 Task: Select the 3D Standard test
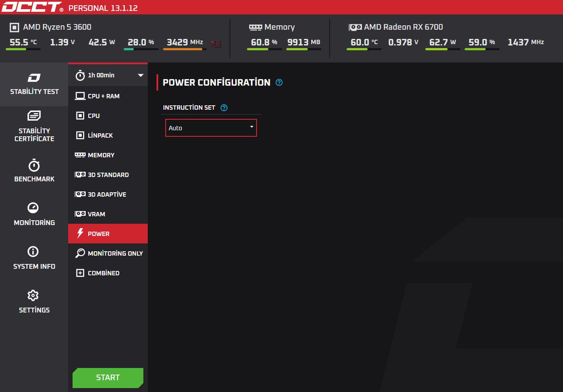pyautogui.click(x=108, y=175)
